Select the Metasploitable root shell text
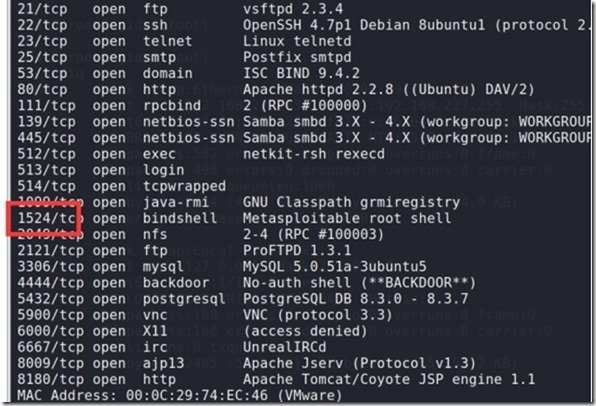This screenshot has width=596, height=406. point(347,219)
